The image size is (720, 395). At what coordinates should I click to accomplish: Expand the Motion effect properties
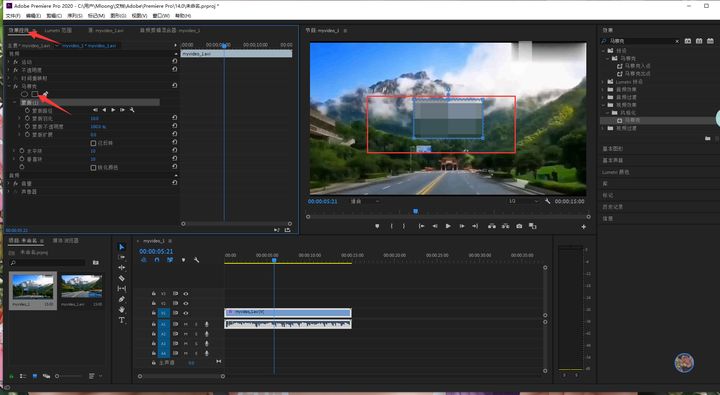click(9, 62)
